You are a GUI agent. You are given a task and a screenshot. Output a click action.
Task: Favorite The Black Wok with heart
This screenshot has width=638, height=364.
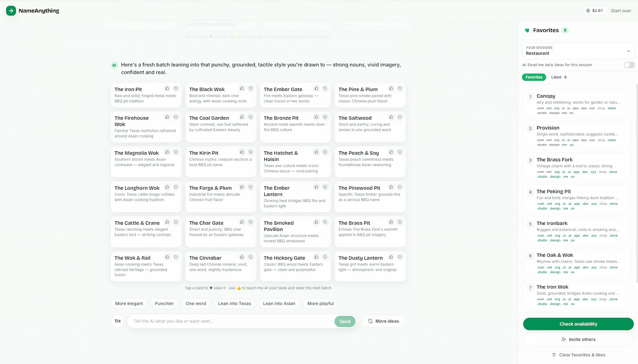click(x=250, y=88)
